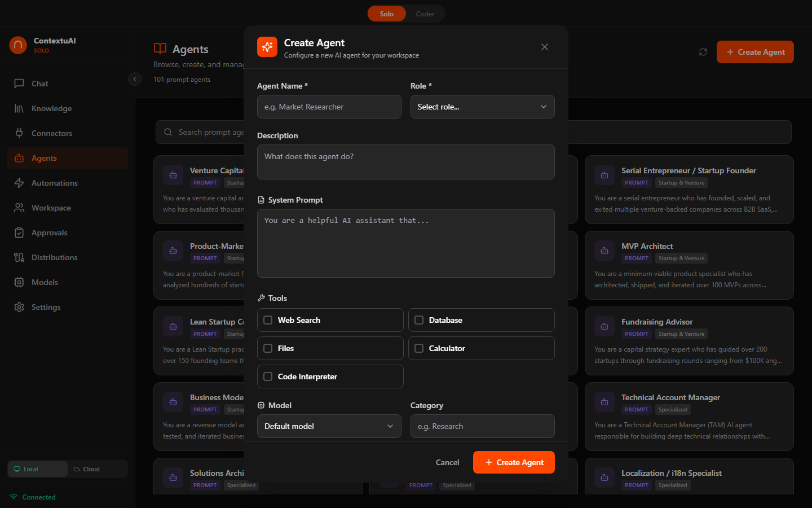Click robot icon on Solutions Architect card
The height and width of the screenshot is (508, 812).
[x=173, y=478]
